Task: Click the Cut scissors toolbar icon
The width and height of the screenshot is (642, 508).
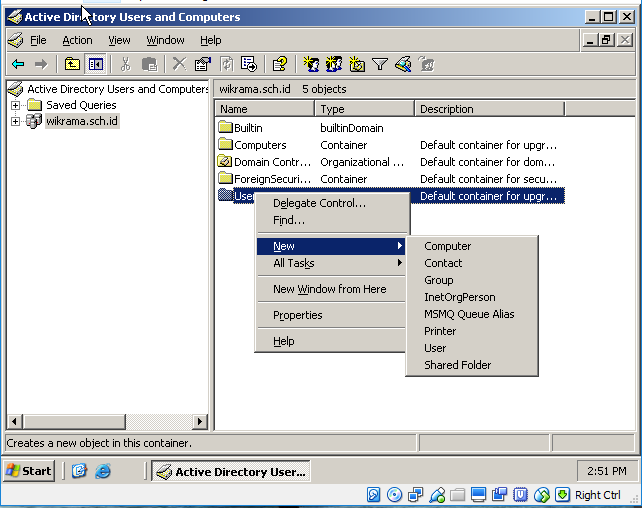Action: coord(126,64)
